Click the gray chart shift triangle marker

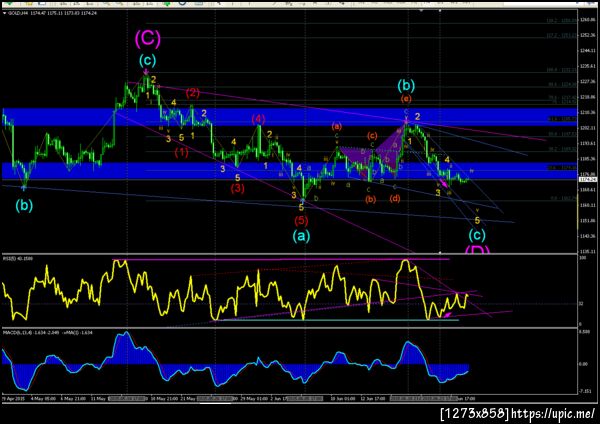(421, 11)
